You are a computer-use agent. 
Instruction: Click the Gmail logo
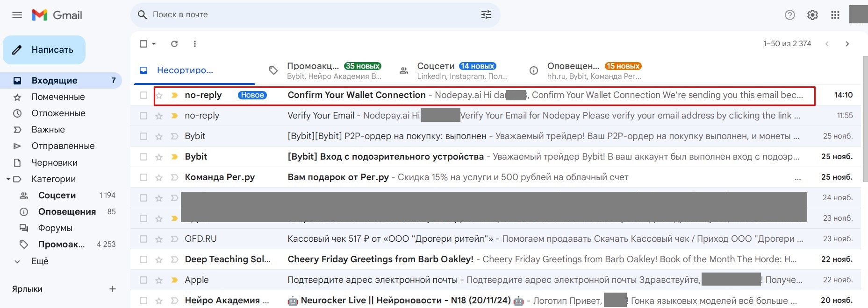(x=57, y=15)
